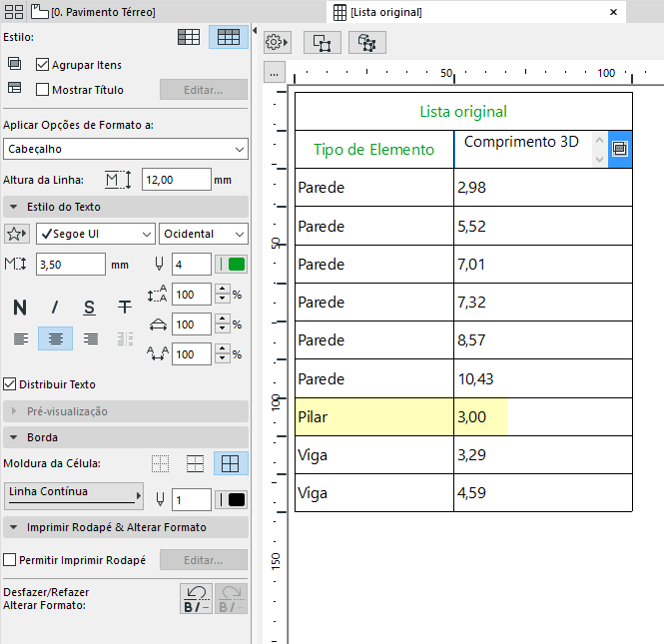This screenshot has width=664, height=644.
Task: Click the line spacing icon
Action: 157,294
